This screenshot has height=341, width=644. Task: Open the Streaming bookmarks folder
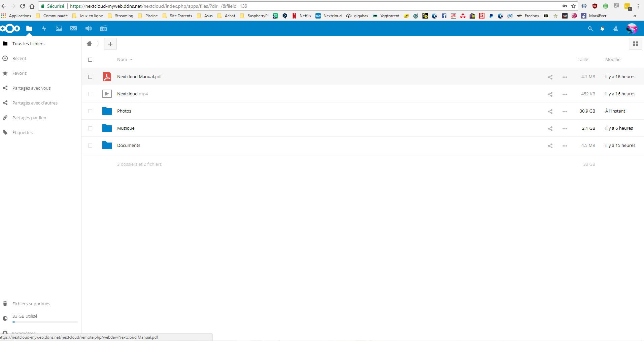[x=121, y=16]
